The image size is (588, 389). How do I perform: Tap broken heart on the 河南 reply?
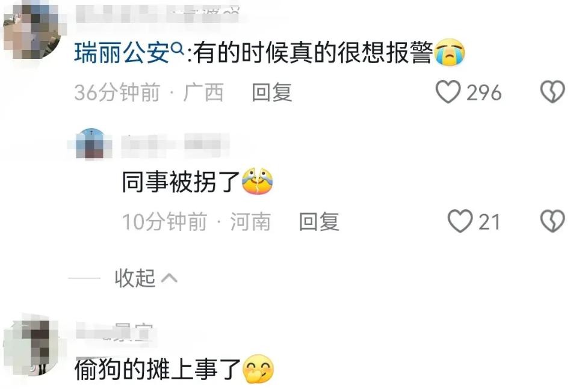point(552,221)
